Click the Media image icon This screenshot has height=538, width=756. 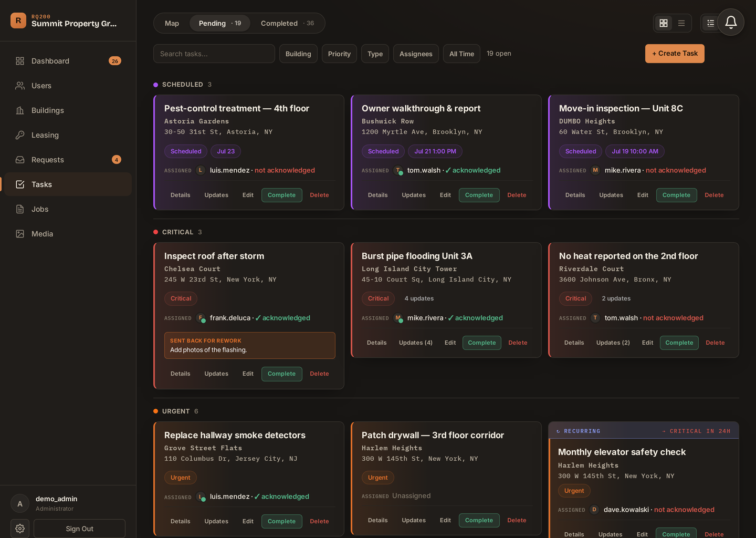(20, 234)
